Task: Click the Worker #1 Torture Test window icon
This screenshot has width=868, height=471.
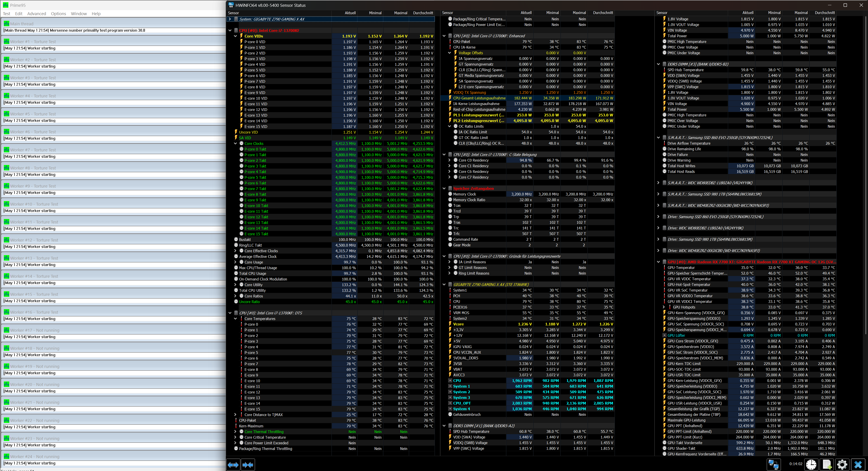Action: [x=6, y=41]
